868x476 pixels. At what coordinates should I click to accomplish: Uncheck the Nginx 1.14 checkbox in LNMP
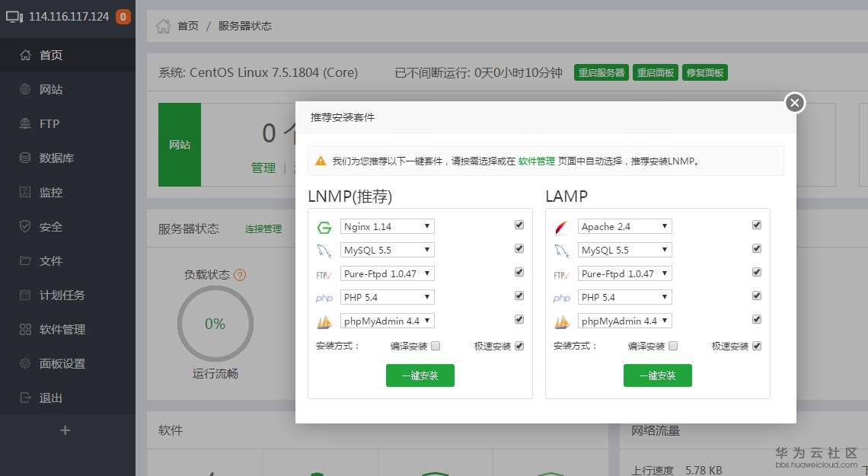[x=519, y=225]
